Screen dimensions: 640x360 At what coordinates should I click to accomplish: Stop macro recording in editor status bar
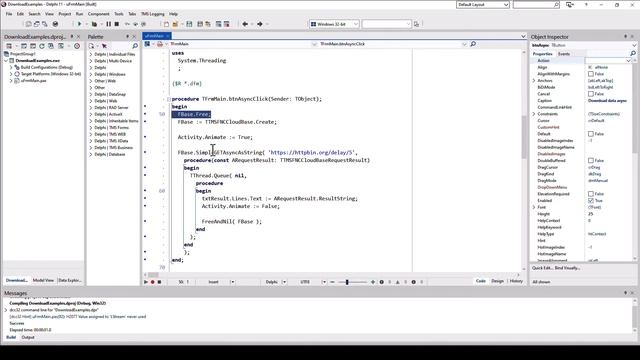(x=160, y=282)
